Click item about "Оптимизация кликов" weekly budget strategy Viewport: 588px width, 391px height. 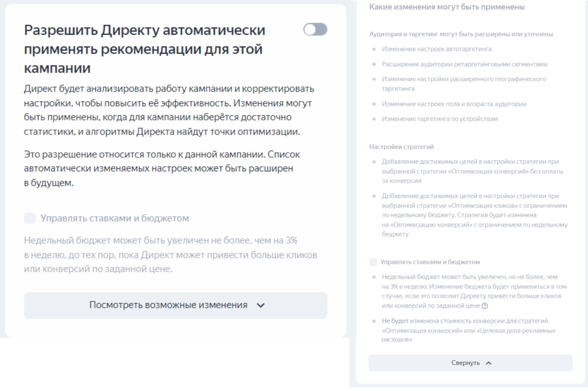pyautogui.click(x=474, y=215)
